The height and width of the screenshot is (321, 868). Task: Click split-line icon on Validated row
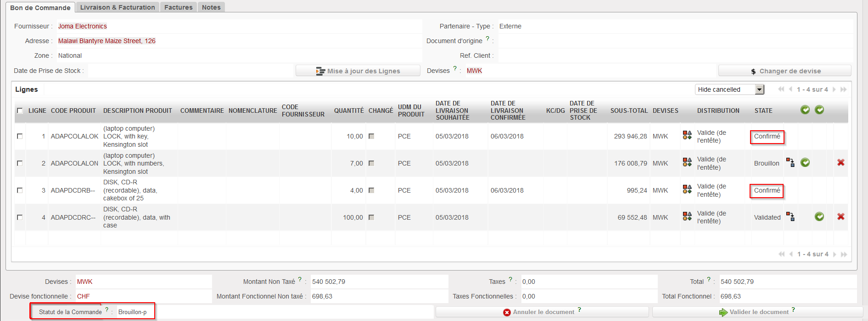click(x=790, y=216)
